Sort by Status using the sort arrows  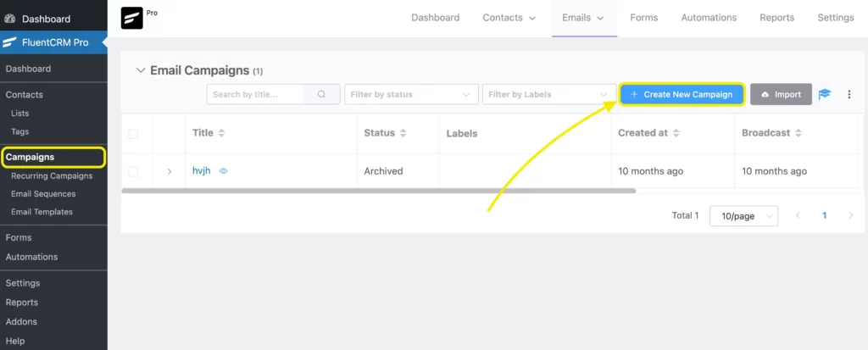tap(403, 133)
